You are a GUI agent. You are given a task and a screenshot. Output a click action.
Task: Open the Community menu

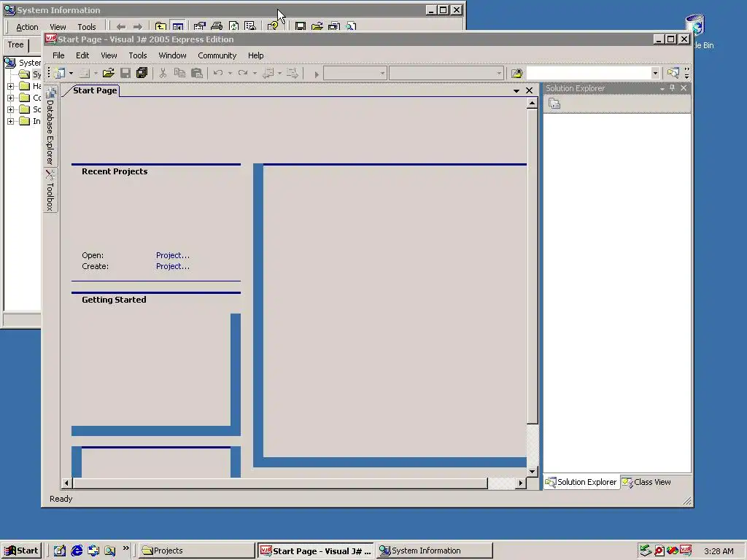(x=217, y=55)
